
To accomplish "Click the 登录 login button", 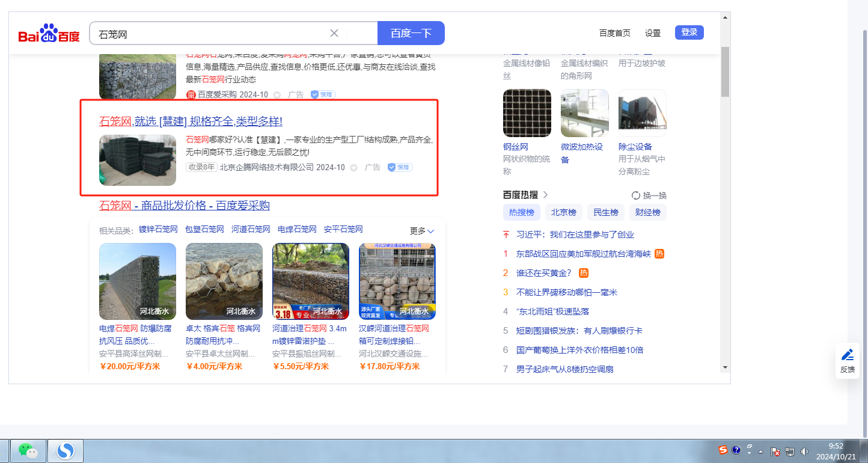I will pos(689,32).
